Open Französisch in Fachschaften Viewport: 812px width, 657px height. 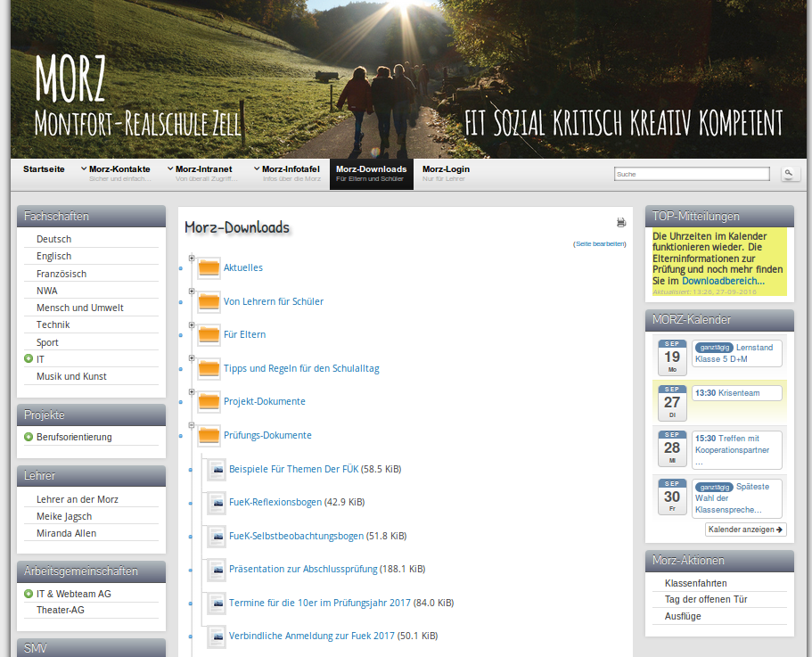click(62, 274)
